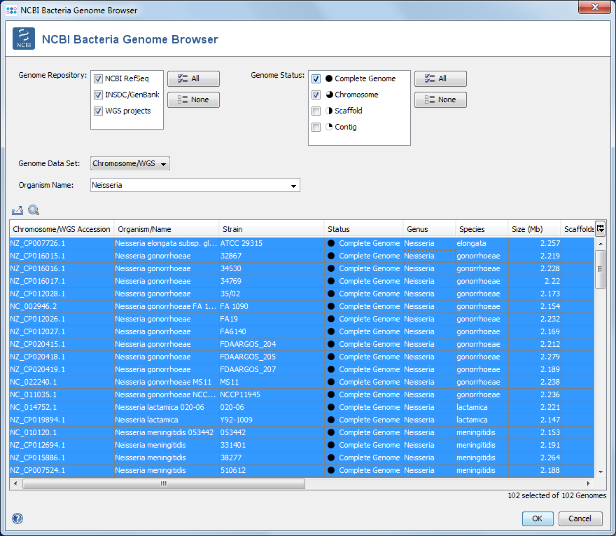The image size is (616, 536).
Task: Close the NCBI Bacteria Genome Browser window
Action: (595, 7)
